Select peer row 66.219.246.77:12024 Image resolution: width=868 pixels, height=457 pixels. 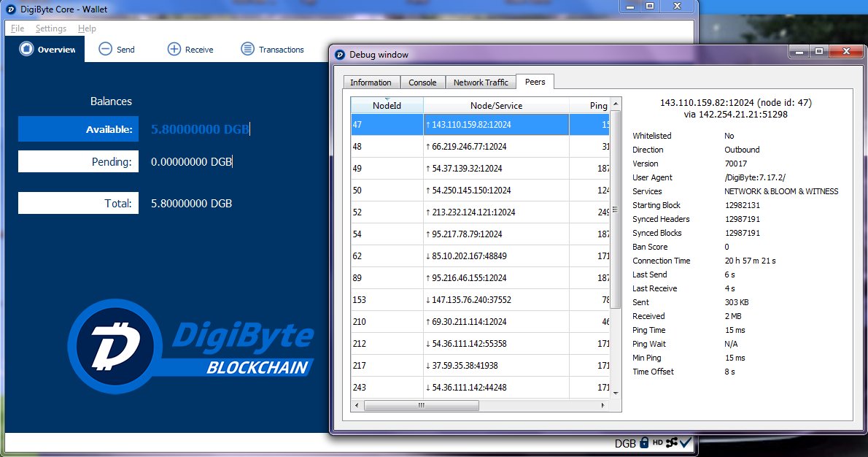[x=481, y=146]
